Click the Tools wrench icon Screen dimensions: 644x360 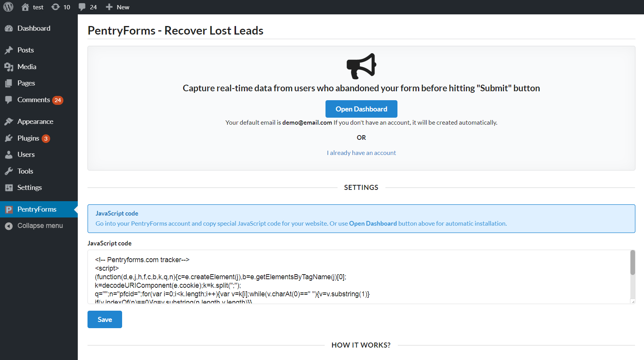(9, 171)
